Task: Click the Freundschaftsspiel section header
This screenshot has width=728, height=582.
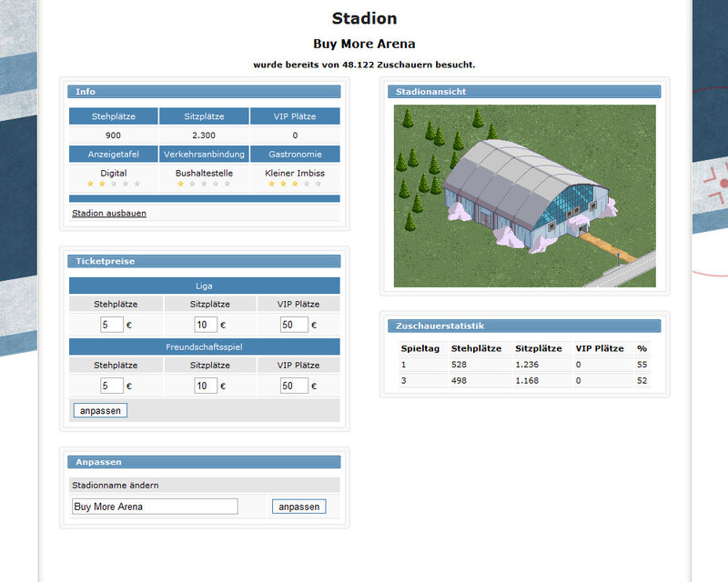Action: tap(204, 346)
